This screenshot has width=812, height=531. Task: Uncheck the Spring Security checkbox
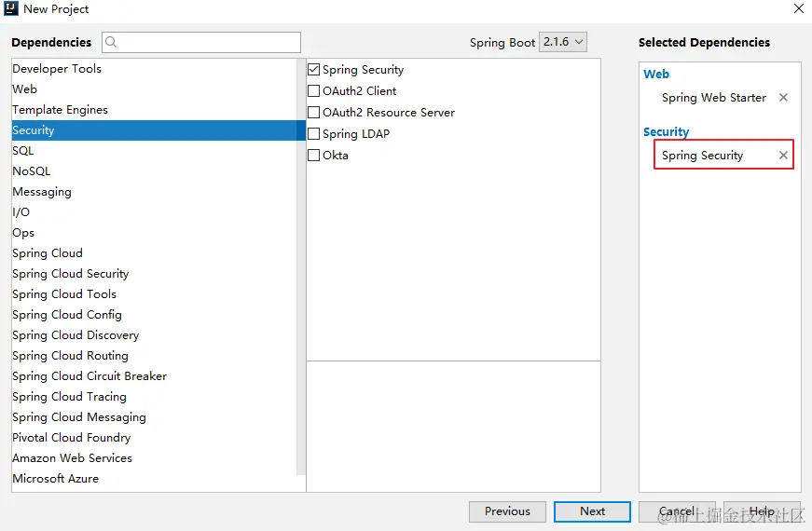(313, 69)
